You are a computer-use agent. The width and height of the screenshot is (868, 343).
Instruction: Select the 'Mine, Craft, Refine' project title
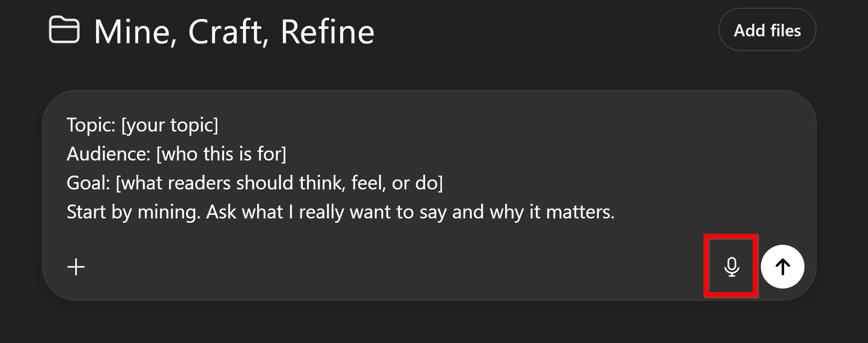(x=234, y=32)
